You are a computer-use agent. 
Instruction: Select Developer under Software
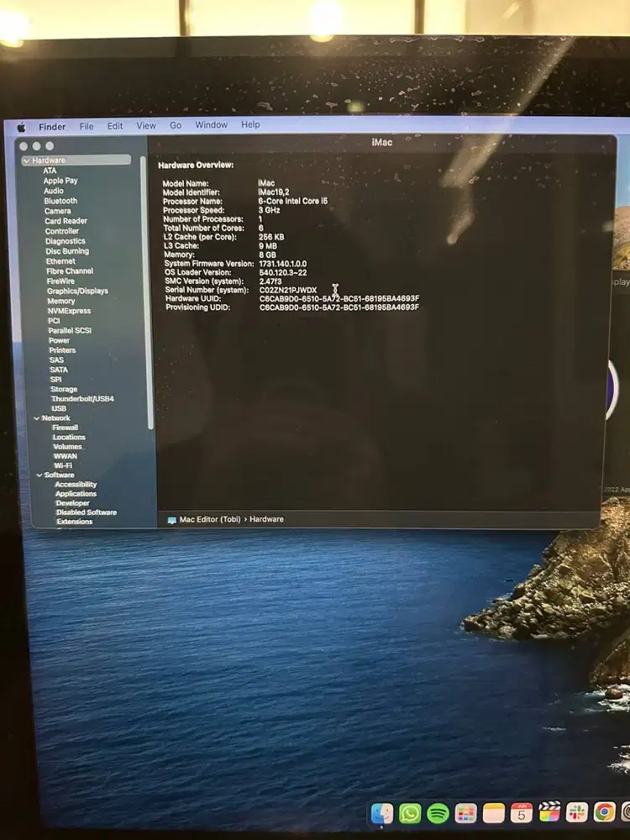pyautogui.click(x=73, y=503)
